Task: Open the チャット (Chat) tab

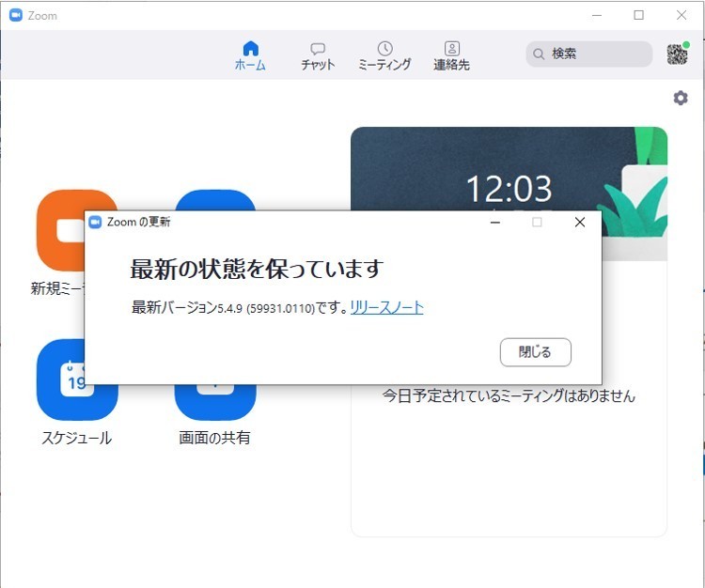Action: [x=318, y=55]
